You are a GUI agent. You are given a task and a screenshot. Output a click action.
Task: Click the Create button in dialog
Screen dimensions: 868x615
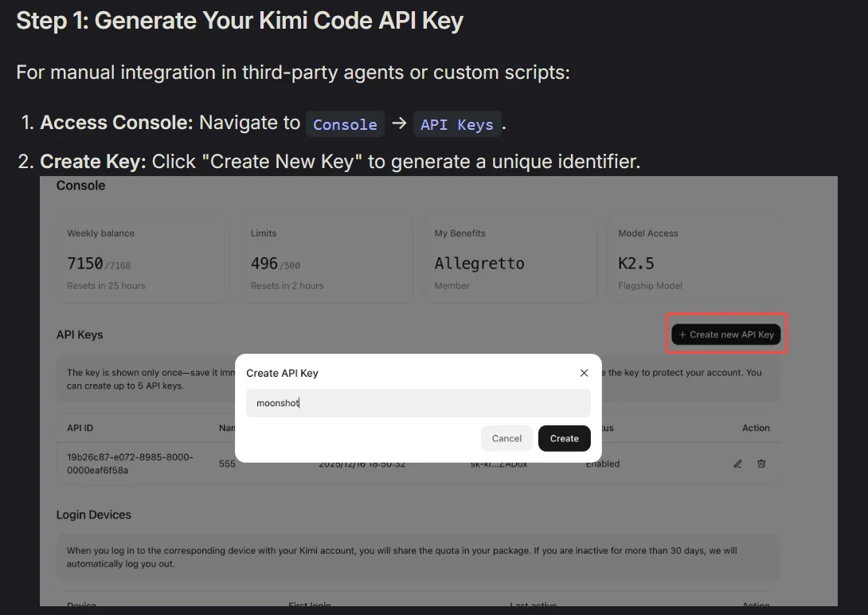click(564, 438)
